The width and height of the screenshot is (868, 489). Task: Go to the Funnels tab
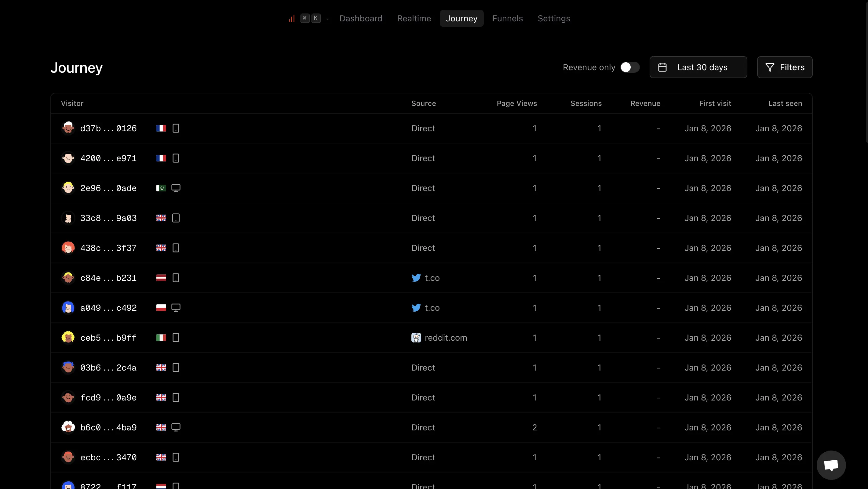[x=507, y=19]
